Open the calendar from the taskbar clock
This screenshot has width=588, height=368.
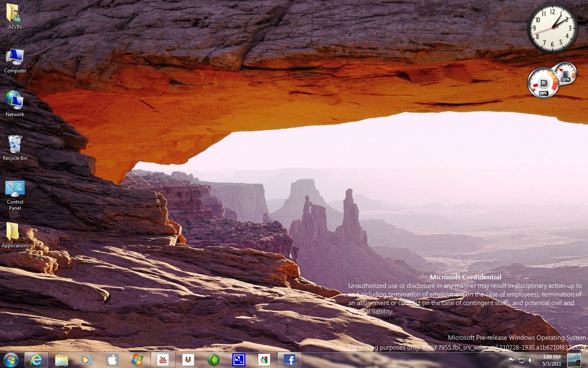551,360
